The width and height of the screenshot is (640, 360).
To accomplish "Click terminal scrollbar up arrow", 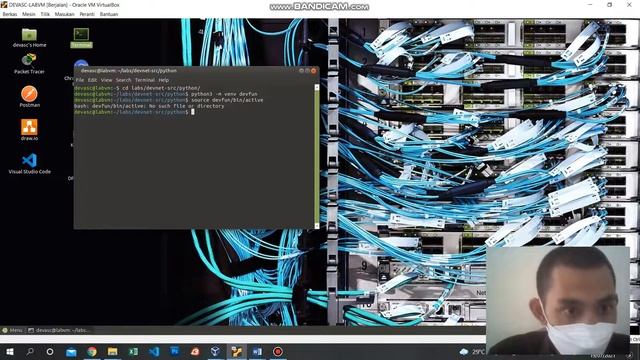I will pyautogui.click(x=317, y=87).
